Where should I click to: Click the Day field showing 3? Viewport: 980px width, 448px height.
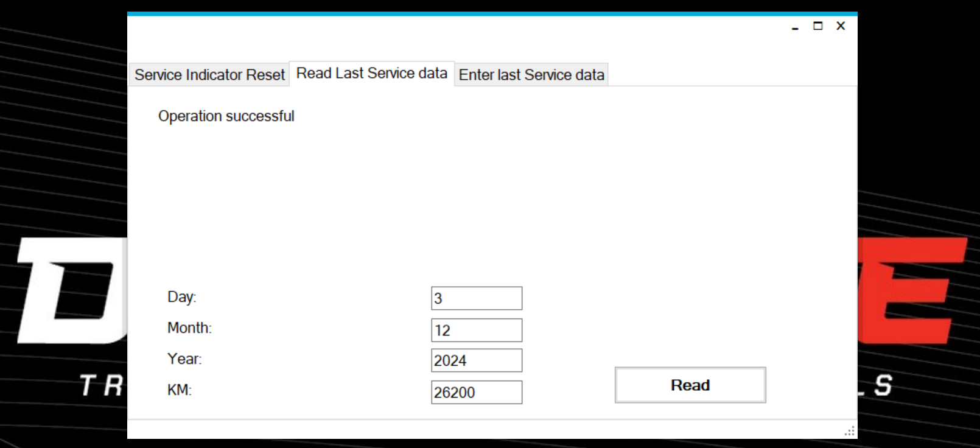click(x=476, y=298)
